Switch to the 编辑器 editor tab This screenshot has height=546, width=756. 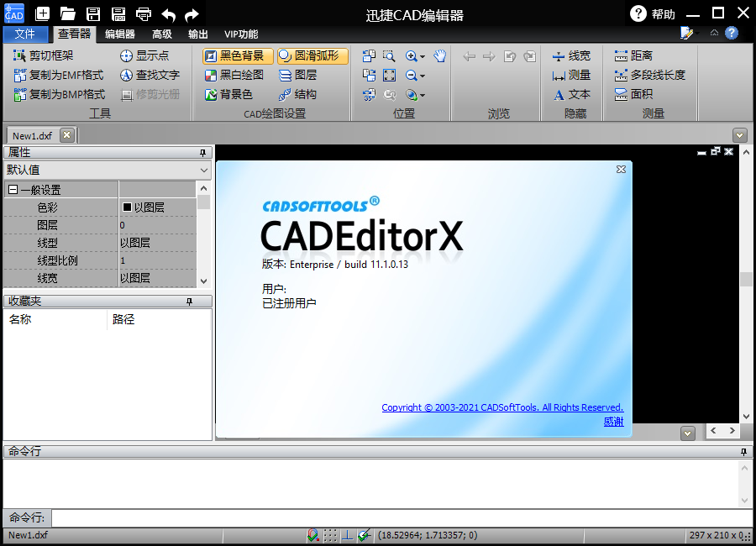120,34
